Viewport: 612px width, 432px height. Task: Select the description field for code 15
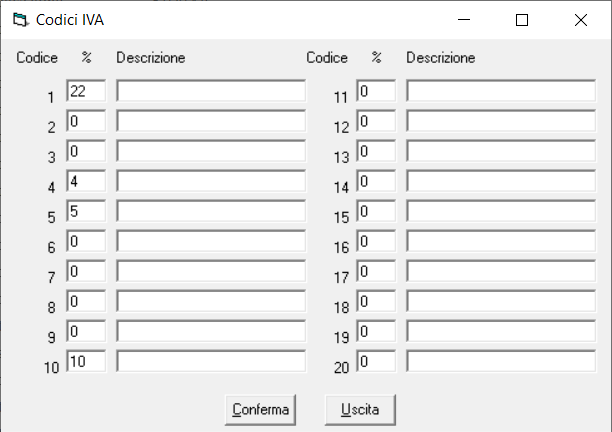click(x=501, y=211)
